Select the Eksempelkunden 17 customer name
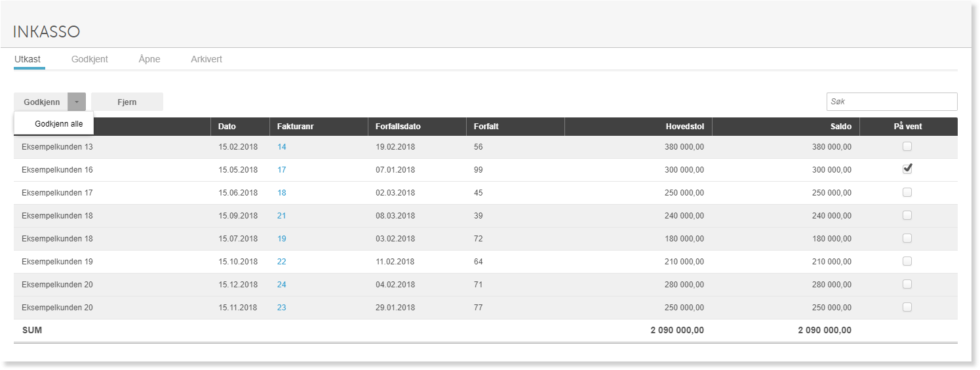 pos(57,193)
